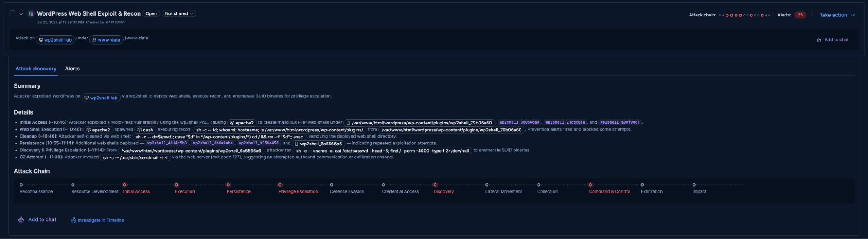Viewport: 868px width, 239px height.
Task: Click the Alerts 25 count badge
Action: tap(800, 15)
